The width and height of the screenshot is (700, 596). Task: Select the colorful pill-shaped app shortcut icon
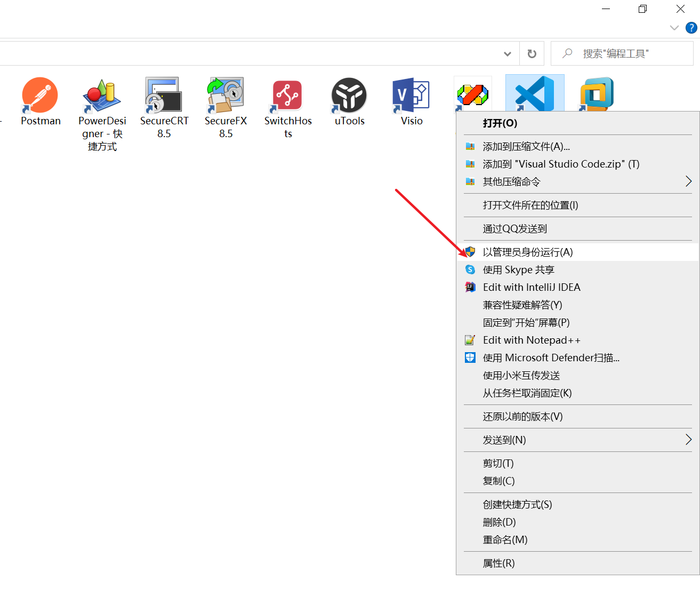pos(473,94)
